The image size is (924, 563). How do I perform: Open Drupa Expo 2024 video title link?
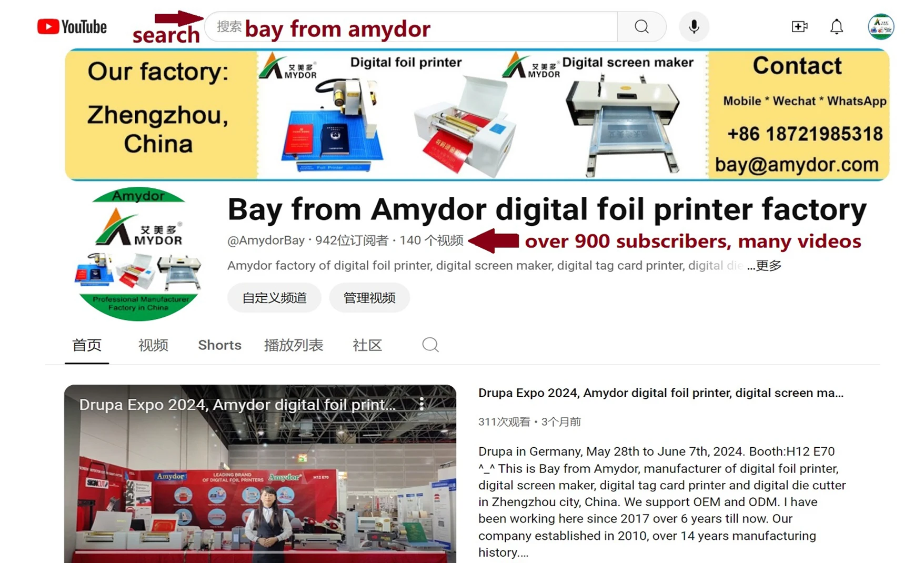661,393
